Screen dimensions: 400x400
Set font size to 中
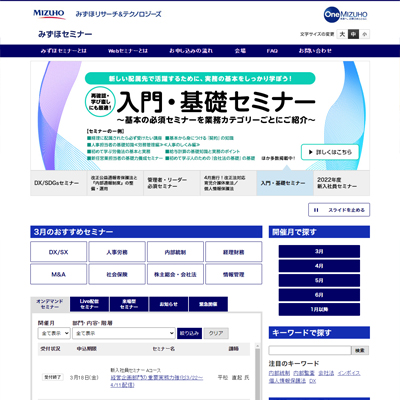click(x=353, y=34)
